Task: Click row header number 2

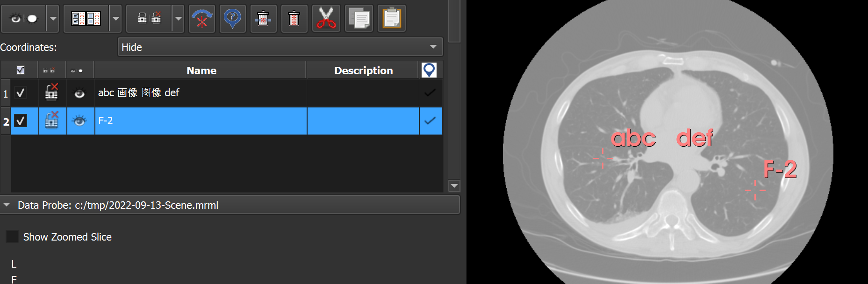Action: (x=6, y=121)
